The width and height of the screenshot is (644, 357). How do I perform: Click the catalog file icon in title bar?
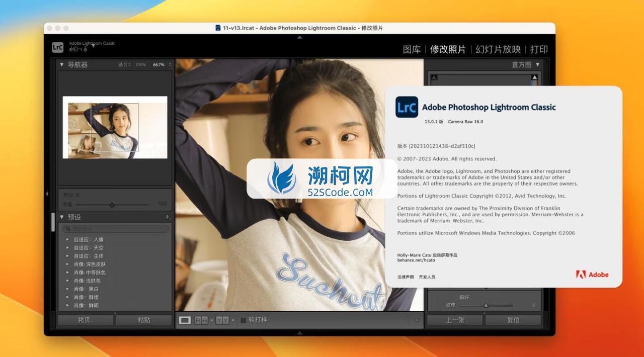point(218,28)
